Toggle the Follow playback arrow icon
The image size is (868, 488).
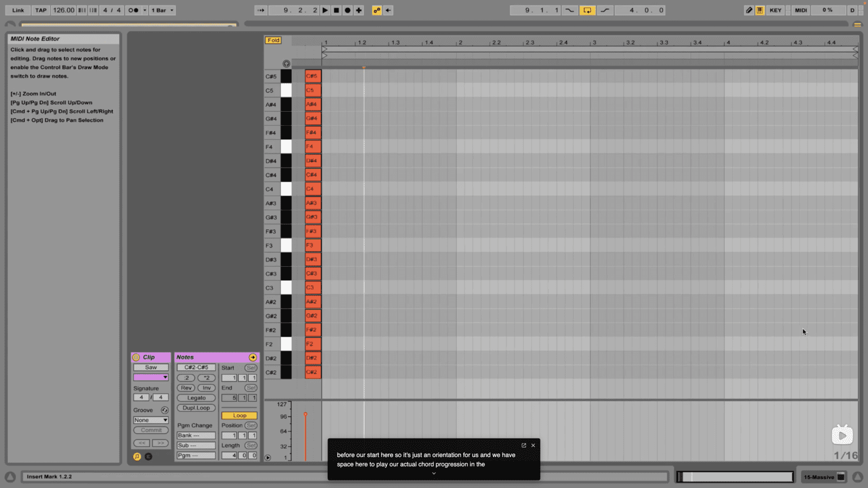pyautogui.click(x=261, y=10)
